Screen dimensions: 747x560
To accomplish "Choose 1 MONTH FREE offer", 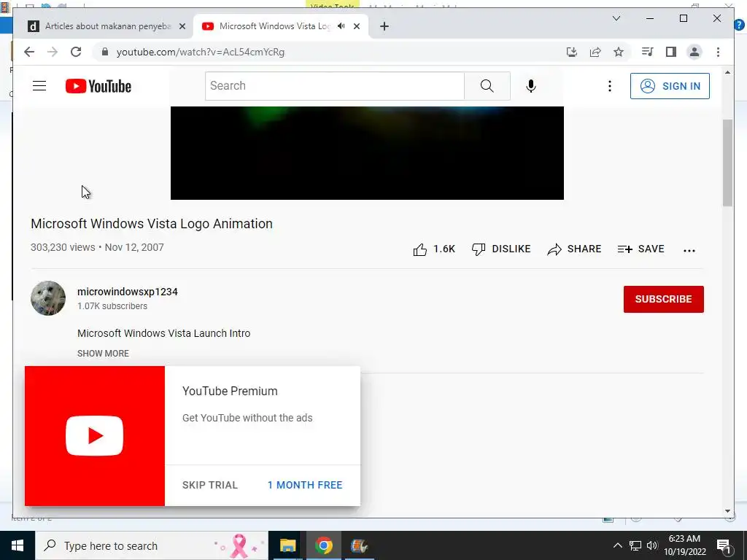I will 305,485.
